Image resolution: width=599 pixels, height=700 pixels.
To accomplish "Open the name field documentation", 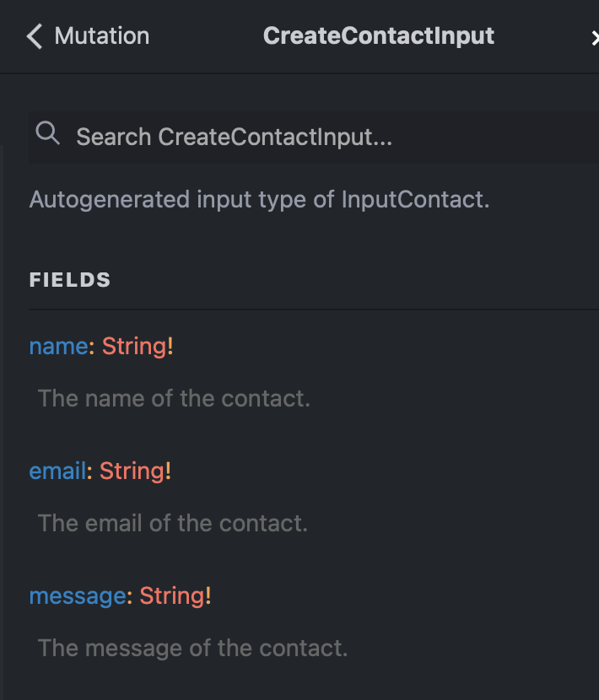I will [57, 346].
